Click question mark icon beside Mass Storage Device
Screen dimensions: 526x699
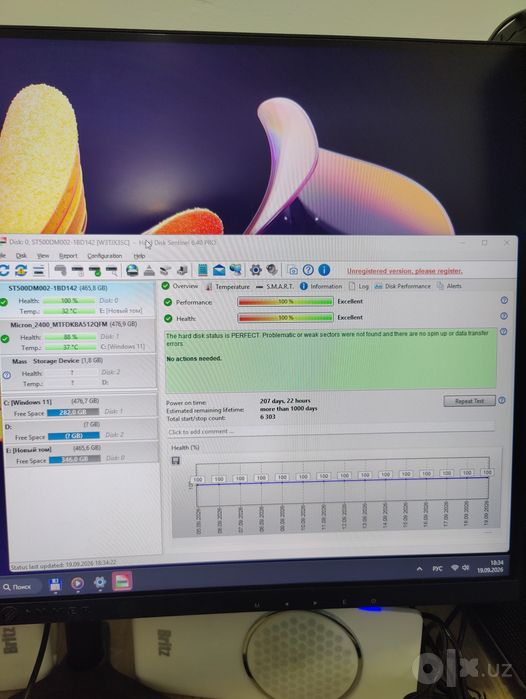(x=7, y=375)
